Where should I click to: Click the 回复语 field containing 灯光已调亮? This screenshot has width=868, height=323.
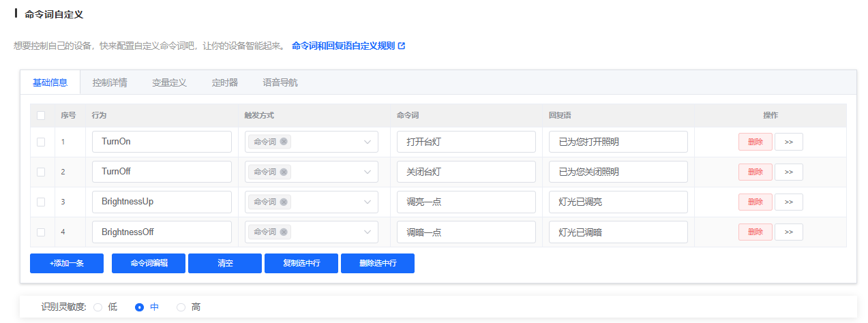tap(618, 202)
